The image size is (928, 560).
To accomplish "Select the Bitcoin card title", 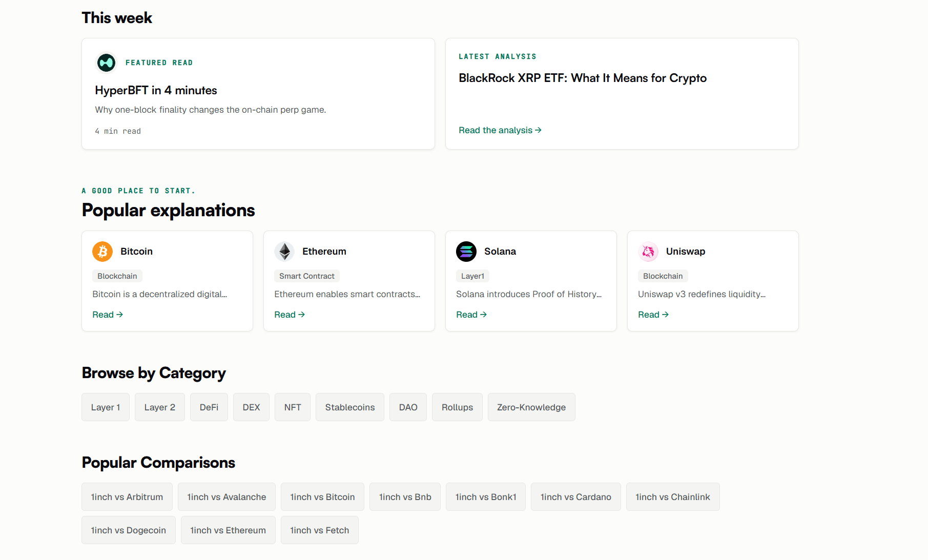I will 136,252.
